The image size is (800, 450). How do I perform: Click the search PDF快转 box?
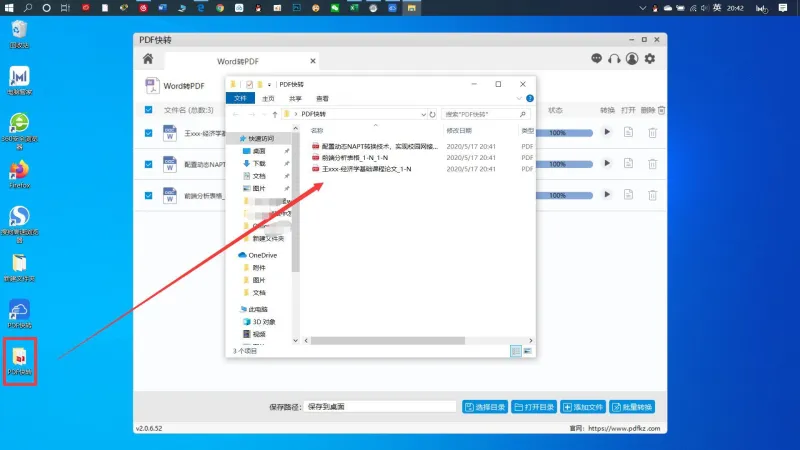click(485, 114)
